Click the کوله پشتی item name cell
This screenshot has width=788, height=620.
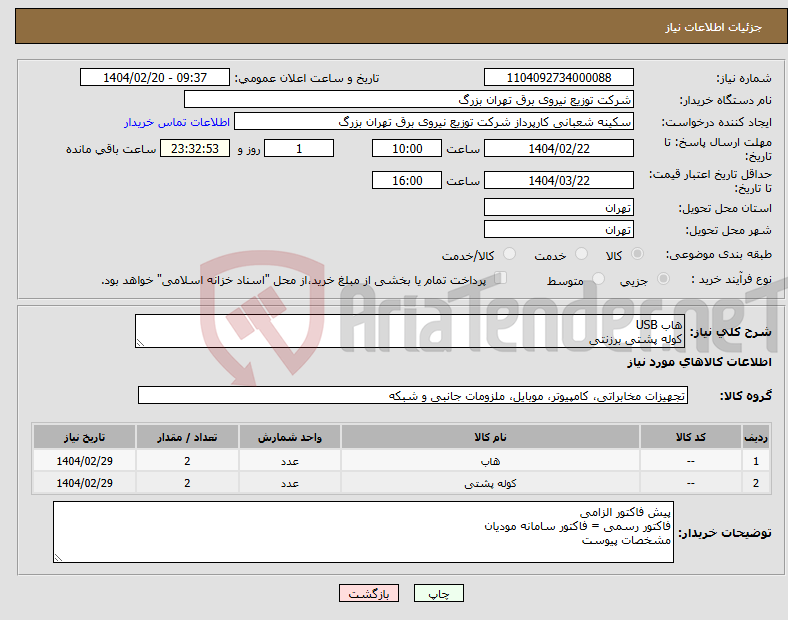(x=490, y=483)
